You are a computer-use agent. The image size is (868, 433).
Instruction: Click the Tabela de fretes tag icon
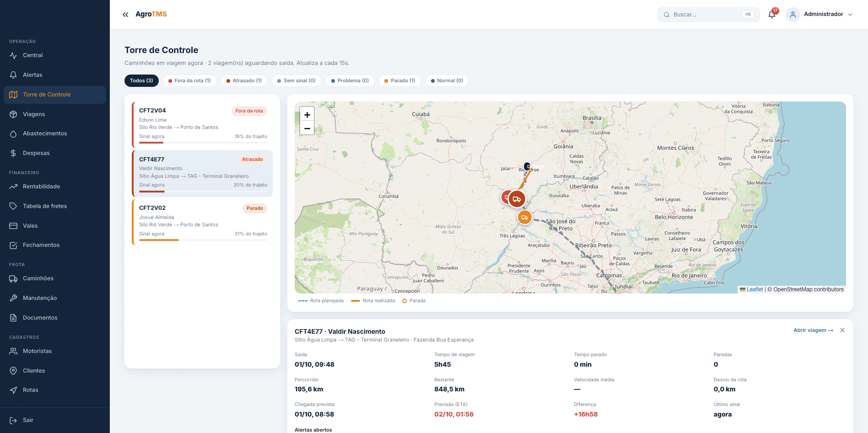pyautogui.click(x=13, y=206)
